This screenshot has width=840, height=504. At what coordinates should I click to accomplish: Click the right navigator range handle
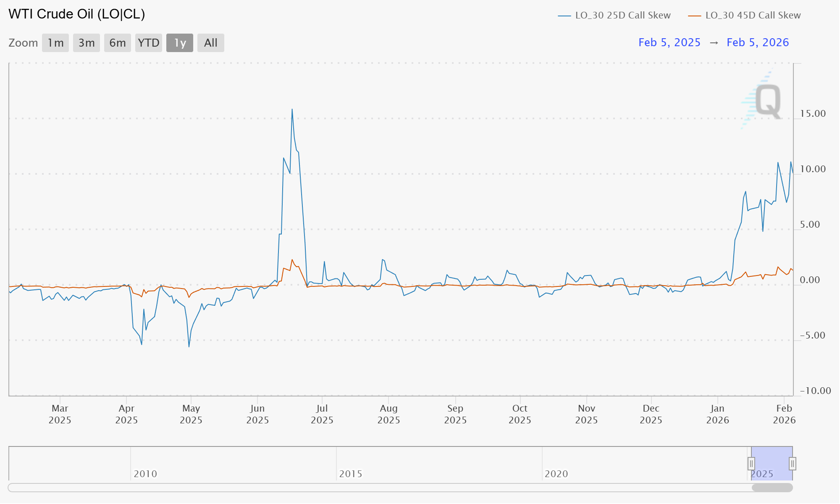coord(792,464)
